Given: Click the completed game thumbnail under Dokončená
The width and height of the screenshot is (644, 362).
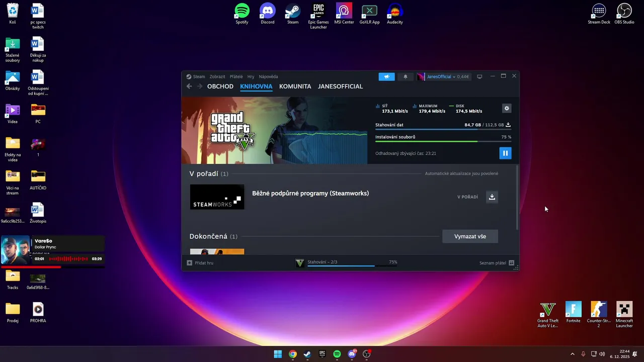Looking at the screenshot, I should [217, 252].
